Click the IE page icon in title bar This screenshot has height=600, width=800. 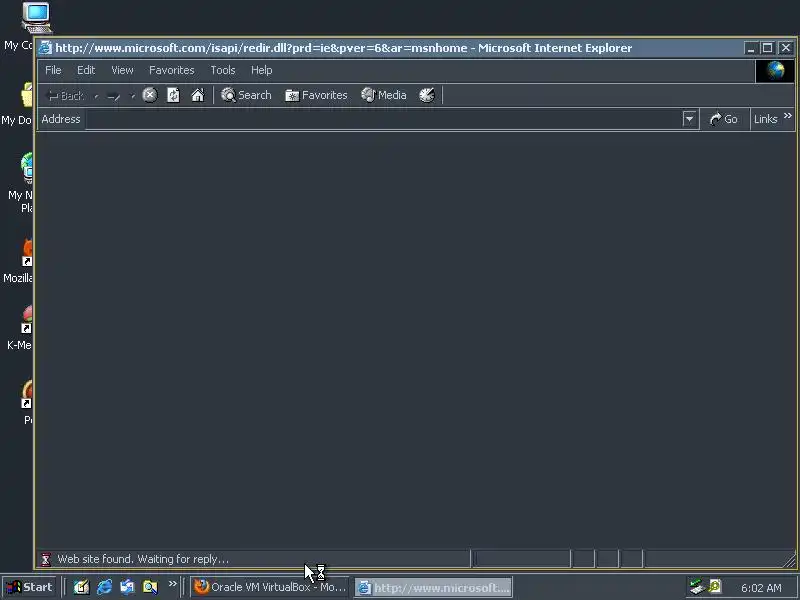45,47
